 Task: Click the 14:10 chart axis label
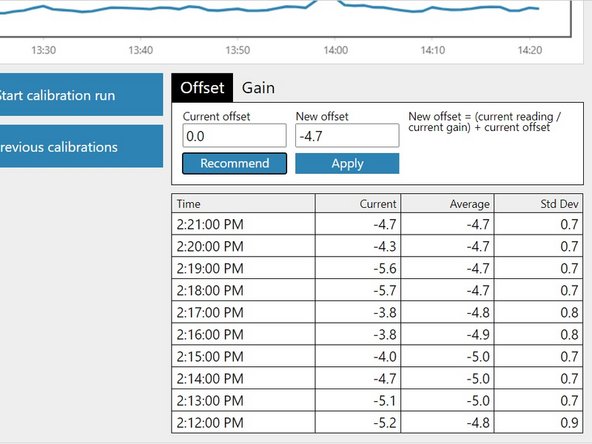(433, 50)
